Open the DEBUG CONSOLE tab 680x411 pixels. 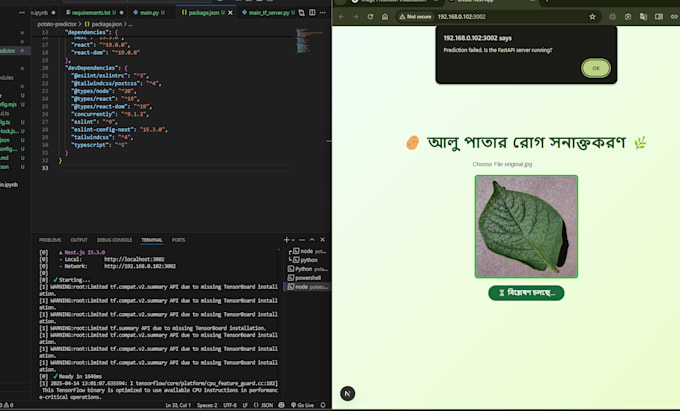click(x=115, y=240)
